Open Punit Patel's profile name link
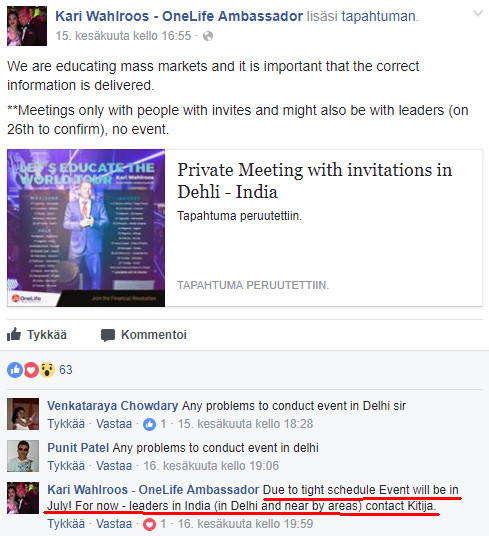The image size is (489, 536). coord(78,448)
